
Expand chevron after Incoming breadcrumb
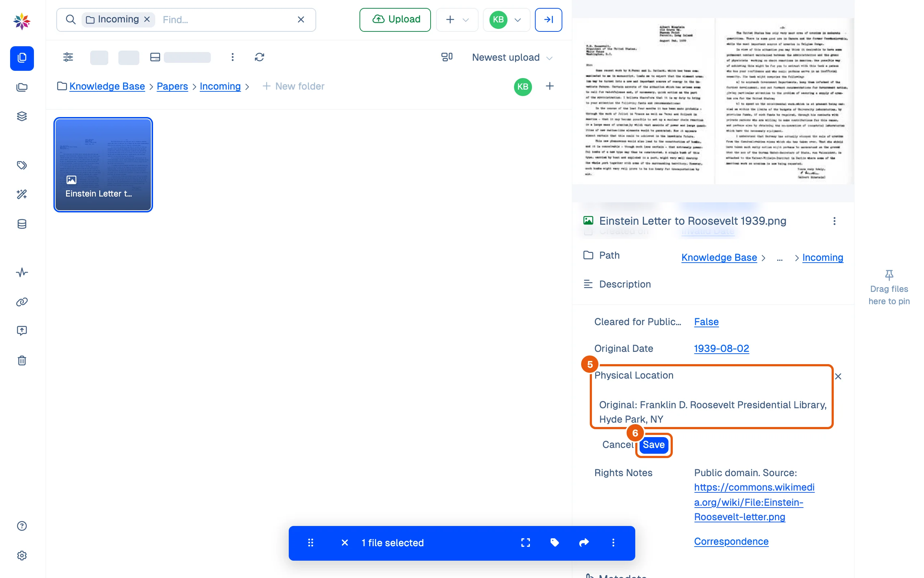247,87
